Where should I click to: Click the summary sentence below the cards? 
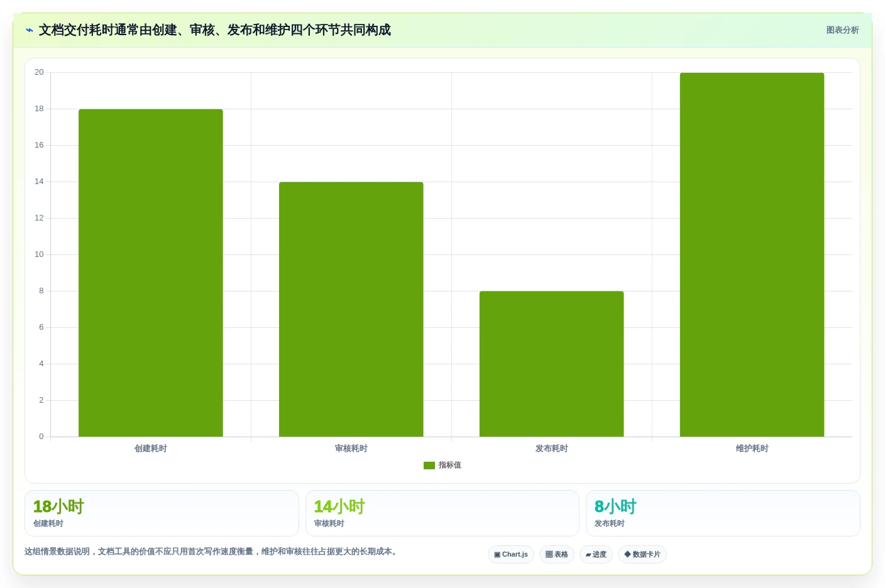pos(211,552)
